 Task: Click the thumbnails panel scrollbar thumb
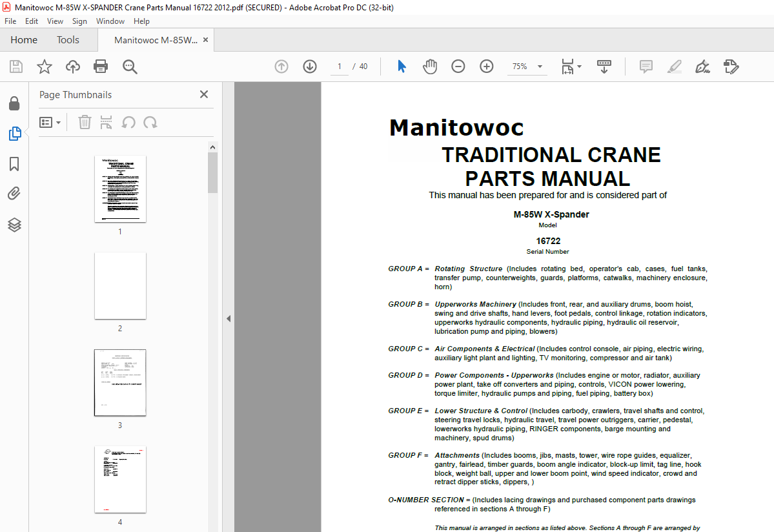(x=213, y=173)
